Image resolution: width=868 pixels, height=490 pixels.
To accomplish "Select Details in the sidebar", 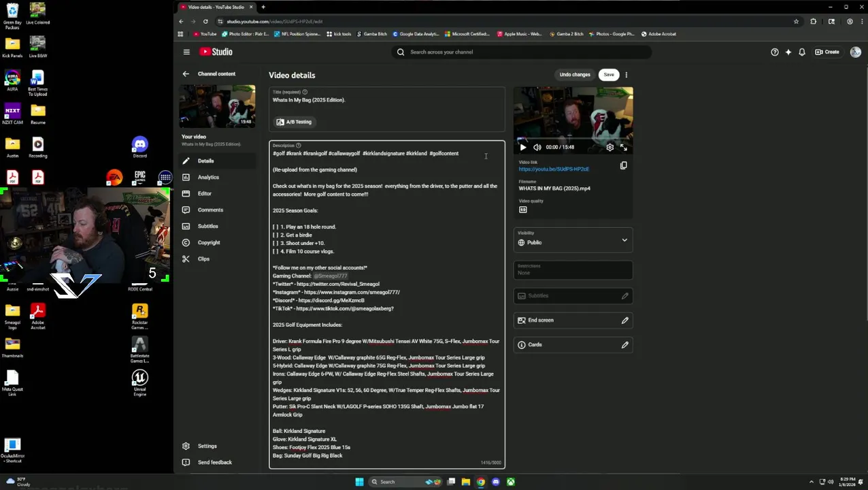I will (x=218, y=161).
